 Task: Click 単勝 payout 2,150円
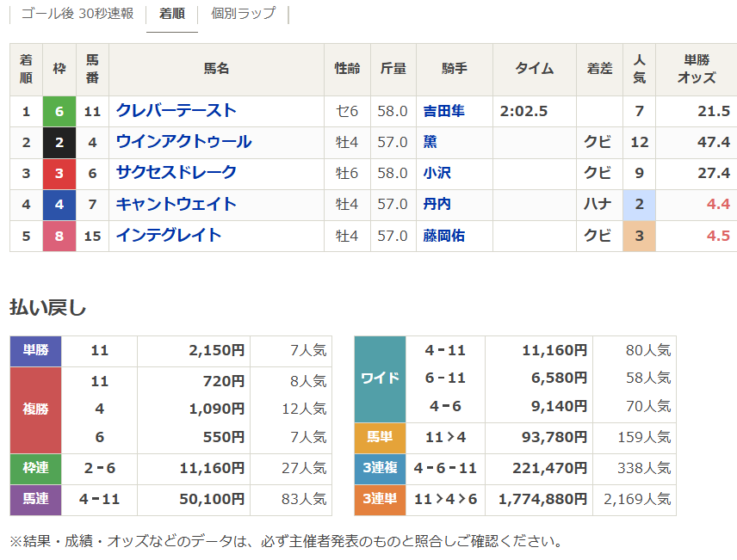point(217,350)
